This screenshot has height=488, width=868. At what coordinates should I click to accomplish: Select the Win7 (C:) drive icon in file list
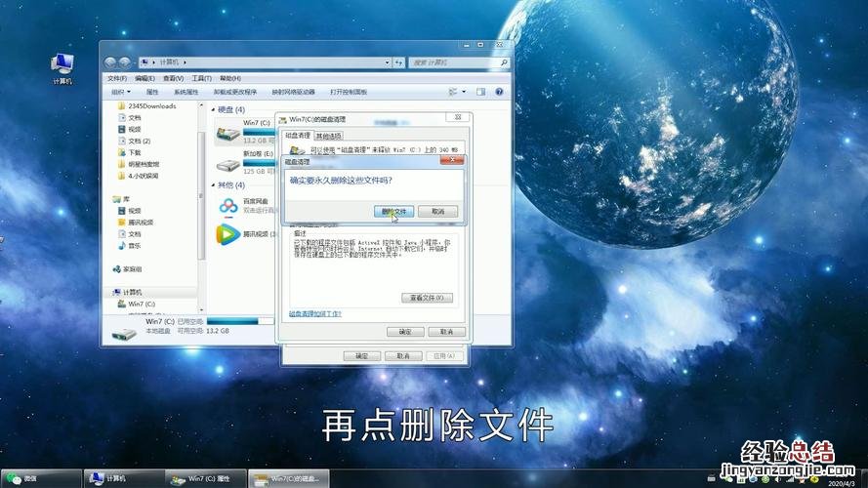point(227,134)
